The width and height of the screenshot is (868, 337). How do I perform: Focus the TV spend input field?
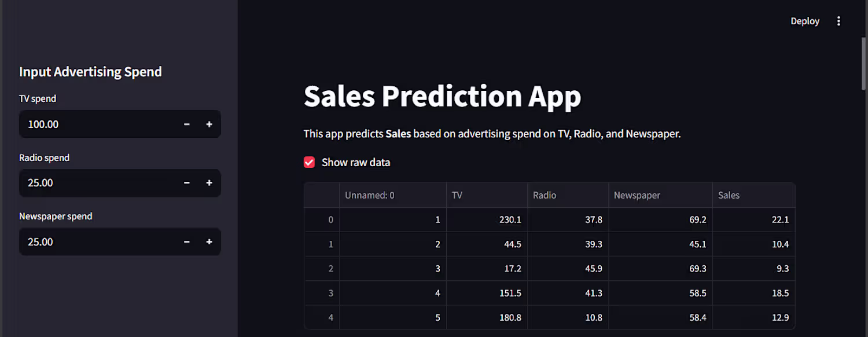[97, 124]
